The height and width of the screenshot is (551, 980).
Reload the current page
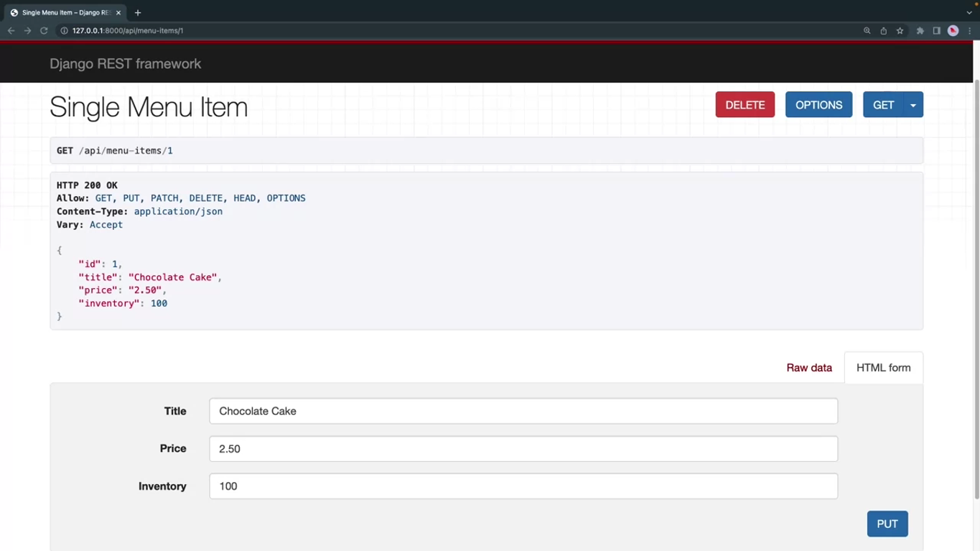(x=44, y=31)
